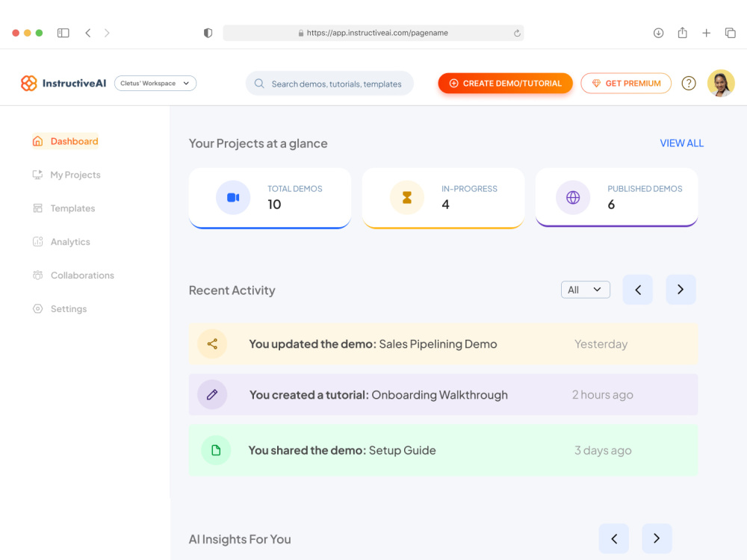This screenshot has height=560, width=747.
Task: Open the user profile avatar
Action: coord(721,84)
